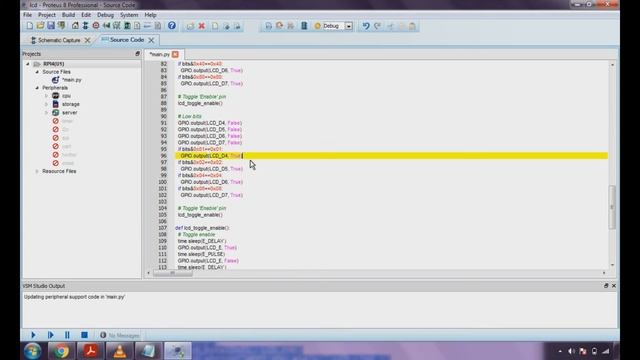Screen dimensions: 640x360
Task: Collapse the Peripherals folder
Action: pos(37,88)
